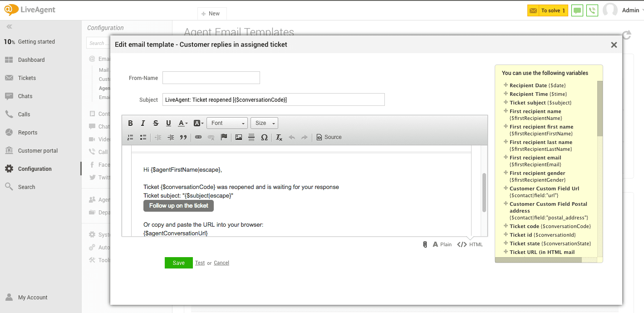Expand the text color picker arrow
This screenshot has width=644, height=313.
point(186,123)
